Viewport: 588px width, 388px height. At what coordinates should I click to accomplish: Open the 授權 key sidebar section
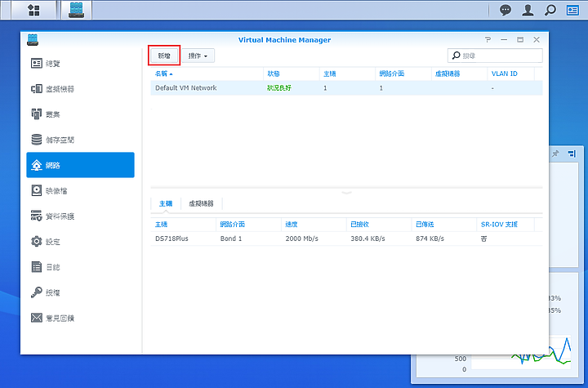tap(80, 292)
